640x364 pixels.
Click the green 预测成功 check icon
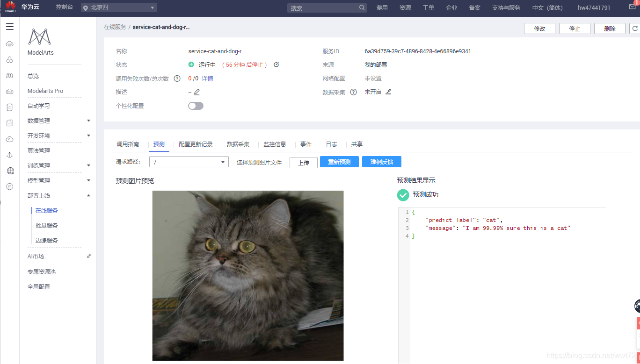tap(403, 195)
